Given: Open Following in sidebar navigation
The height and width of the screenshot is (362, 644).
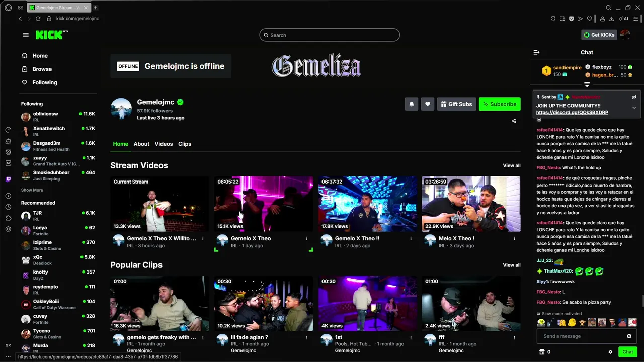Looking at the screenshot, I should click(x=39, y=82).
